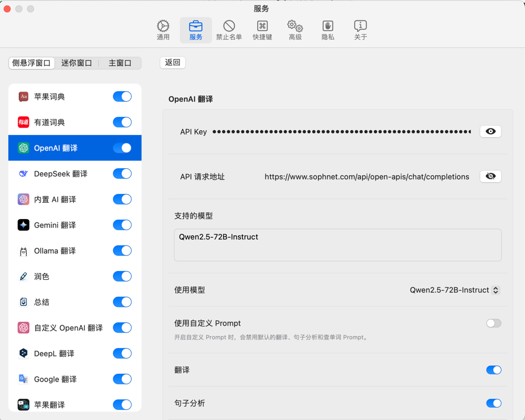525x420 pixels.
Task: Select the 苹果词典 row label
Action: pyautogui.click(x=50, y=97)
